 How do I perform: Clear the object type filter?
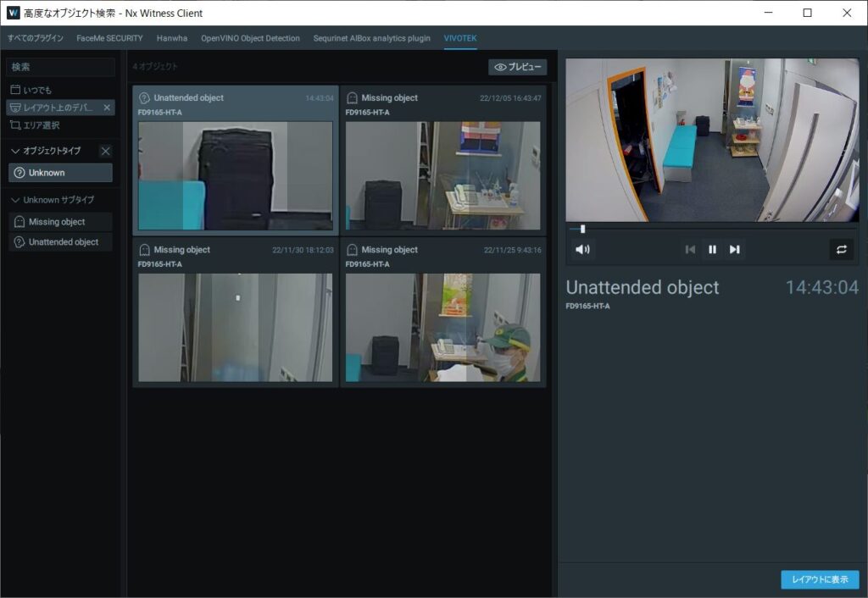click(105, 151)
